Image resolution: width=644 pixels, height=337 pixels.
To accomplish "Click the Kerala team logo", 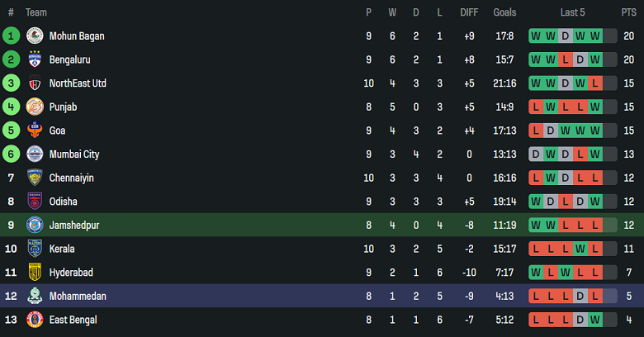I will [35, 249].
